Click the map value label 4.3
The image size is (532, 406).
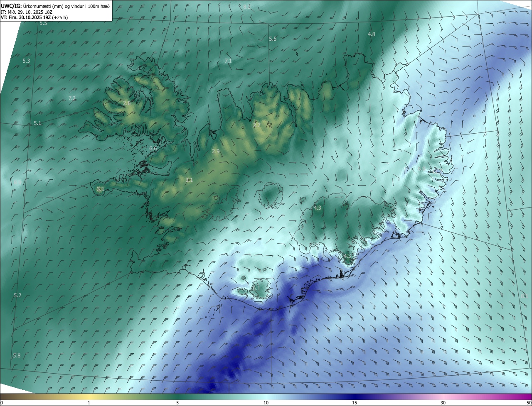[318, 208]
